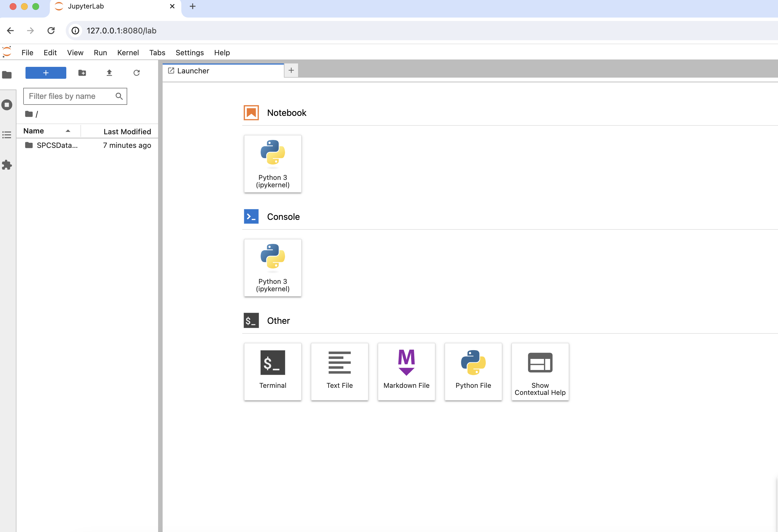Launch Python 3 notebook under Notebook

(x=273, y=164)
